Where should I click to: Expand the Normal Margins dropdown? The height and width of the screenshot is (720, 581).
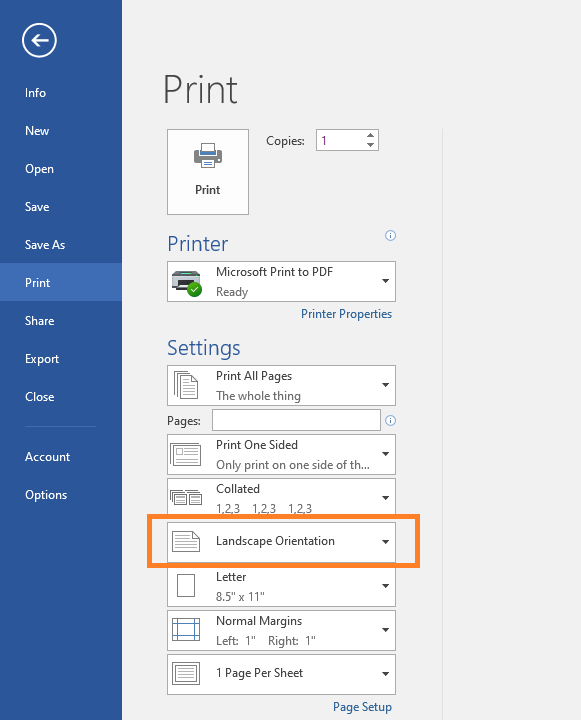point(281,630)
